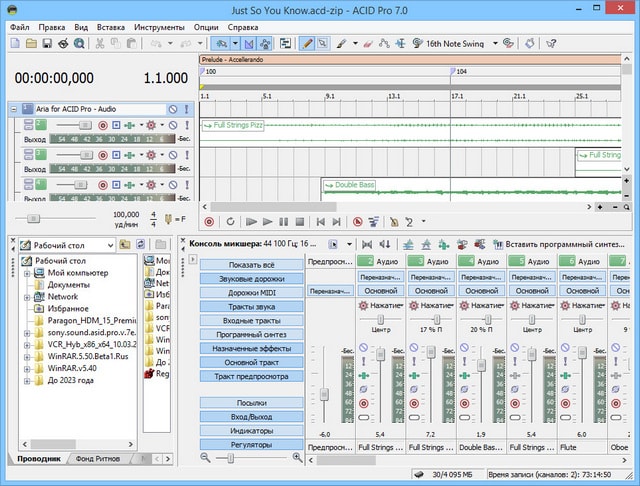
Task: Switch to the Фонд Ритмов tab
Action: coord(100,458)
